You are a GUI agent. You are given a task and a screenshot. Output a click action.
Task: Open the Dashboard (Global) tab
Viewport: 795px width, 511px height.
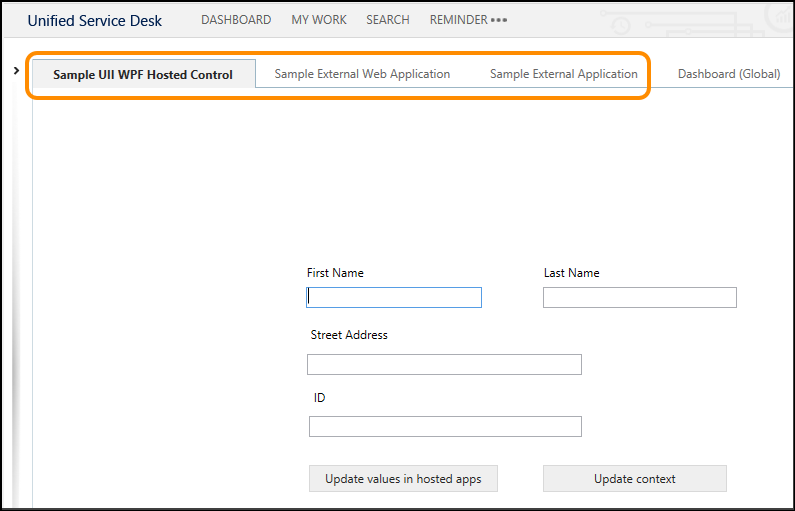click(x=729, y=74)
